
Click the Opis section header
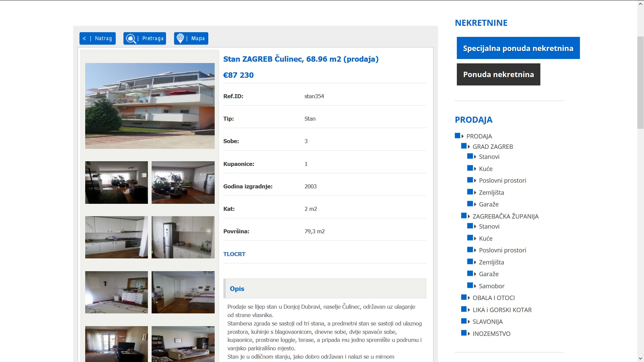(325, 289)
